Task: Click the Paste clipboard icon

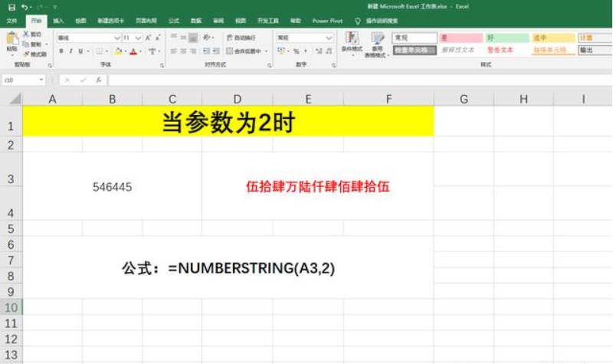Action: point(11,41)
